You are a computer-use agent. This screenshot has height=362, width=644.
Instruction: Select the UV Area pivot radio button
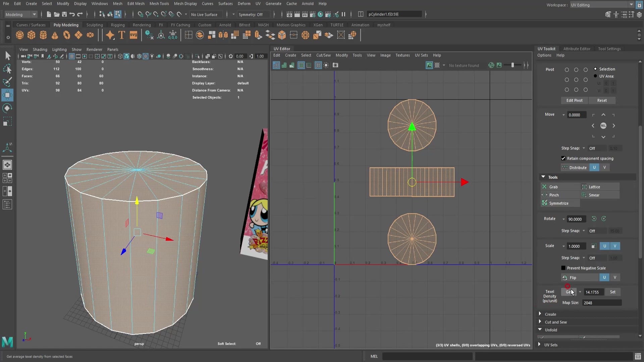click(x=595, y=76)
